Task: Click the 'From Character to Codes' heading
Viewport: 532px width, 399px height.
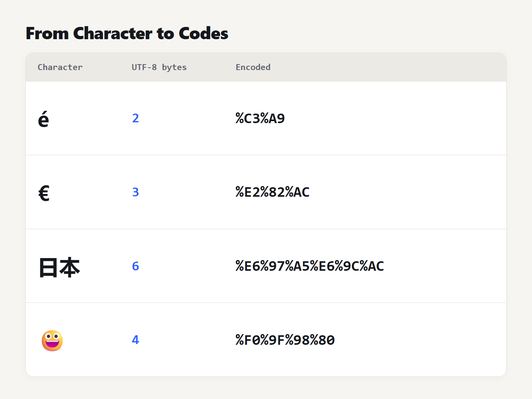Action: 127,34
